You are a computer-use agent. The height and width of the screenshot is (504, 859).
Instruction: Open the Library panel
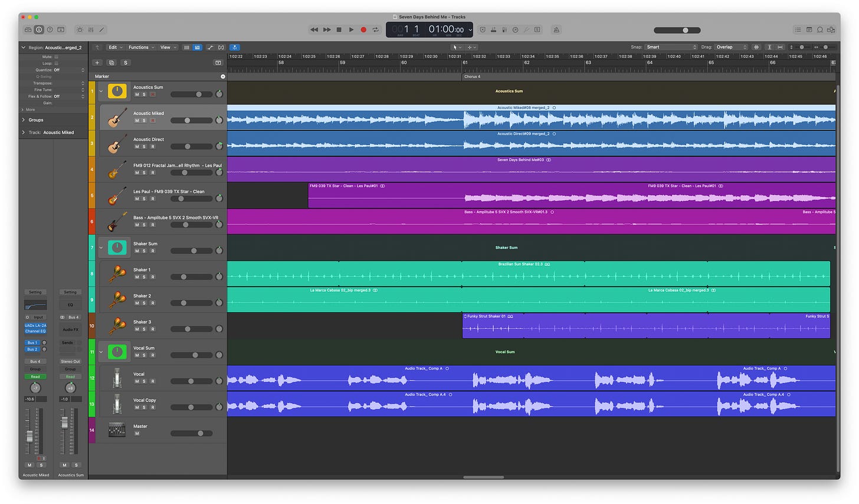[x=28, y=29]
